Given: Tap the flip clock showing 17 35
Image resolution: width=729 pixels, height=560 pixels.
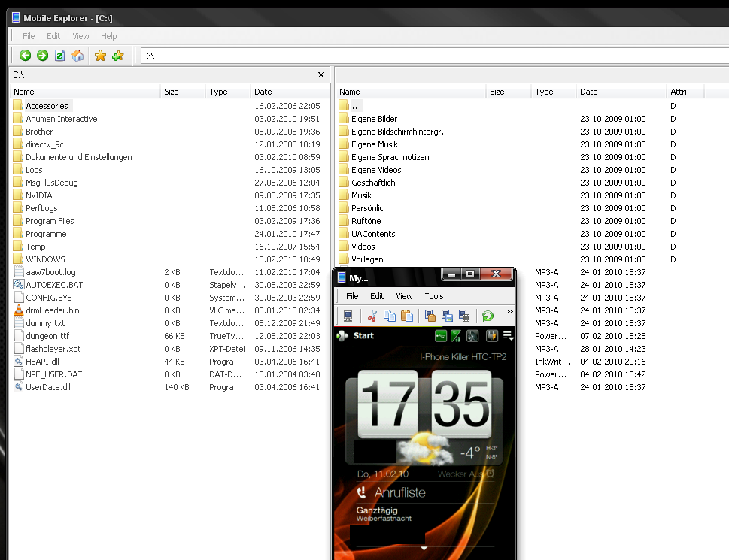Looking at the screenshot, I should coord(424,404).
